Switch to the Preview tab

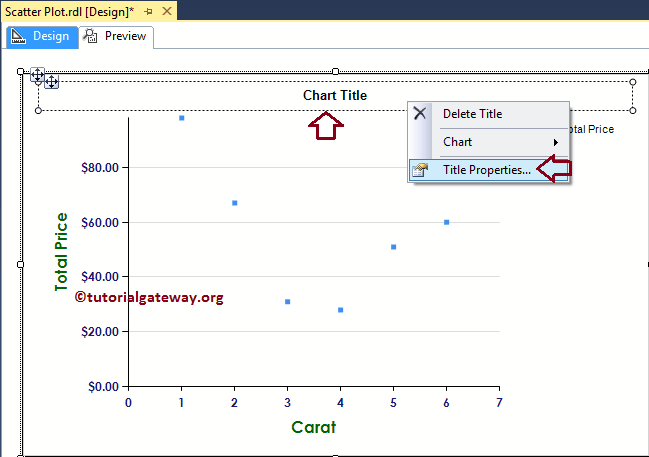pyautogui.click(x=116, y=37)
